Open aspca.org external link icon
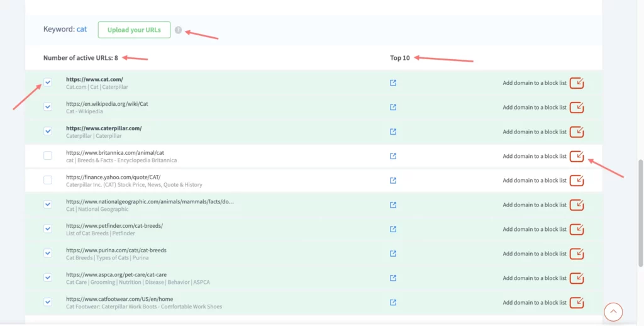This screenshot has width=644, height=326. pyautogui.click(x=393, y=278)
